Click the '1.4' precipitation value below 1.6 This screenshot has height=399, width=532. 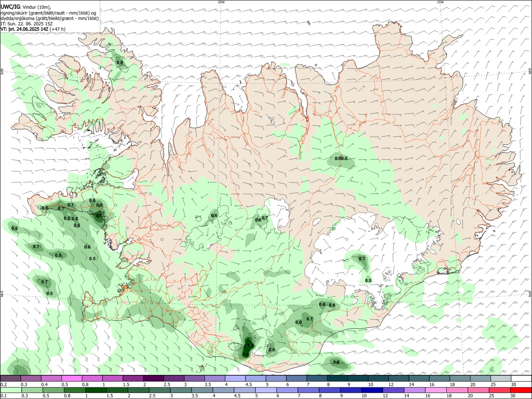(x=246, y=354)
